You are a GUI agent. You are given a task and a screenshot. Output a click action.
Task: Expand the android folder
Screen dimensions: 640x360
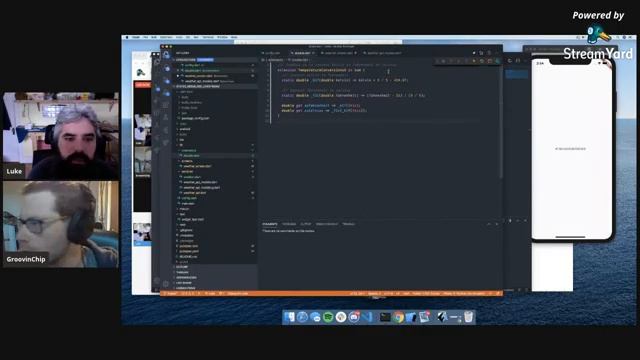(x=185, y=129)
